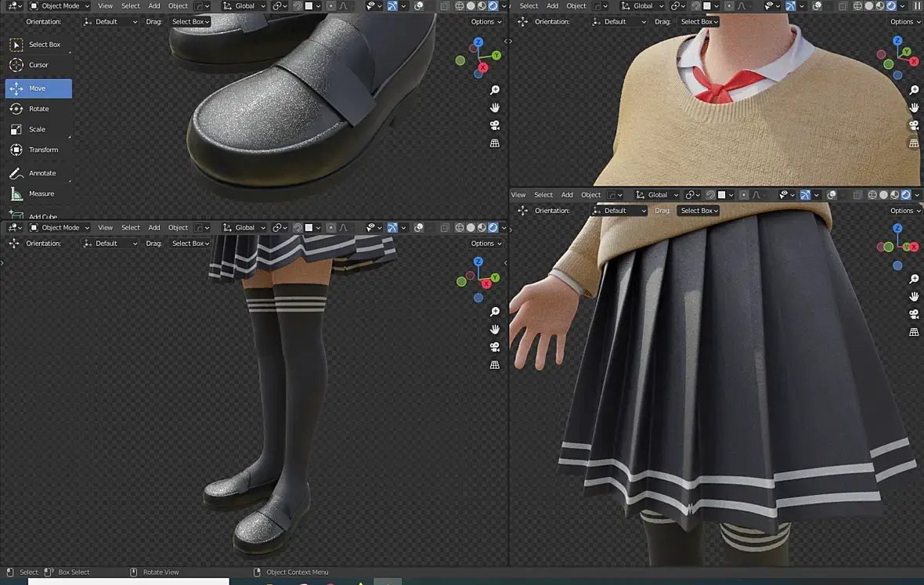Viewport: 924px width, 585px height.
Task: Click the pan hand in shoe viewport
Action: click(x=495, y=108)
